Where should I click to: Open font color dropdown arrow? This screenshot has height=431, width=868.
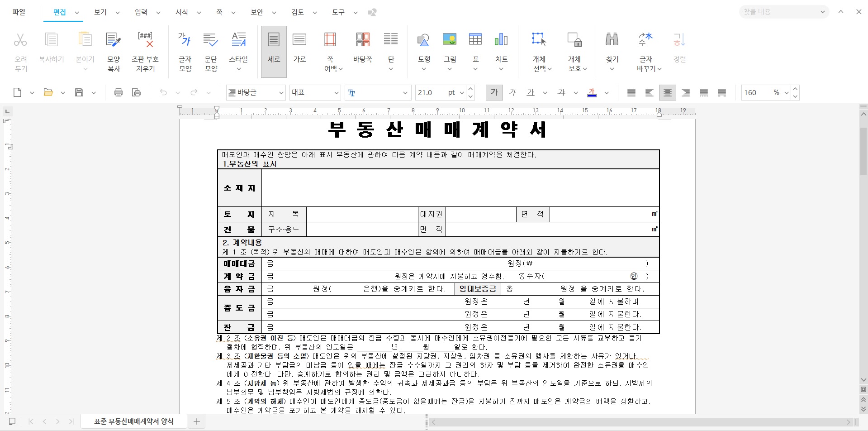[x=607, y=93]
